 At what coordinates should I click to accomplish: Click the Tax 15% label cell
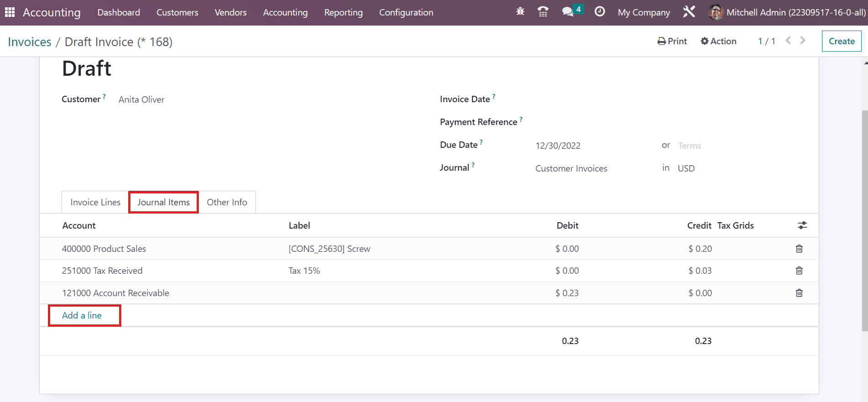coord(304,271)
